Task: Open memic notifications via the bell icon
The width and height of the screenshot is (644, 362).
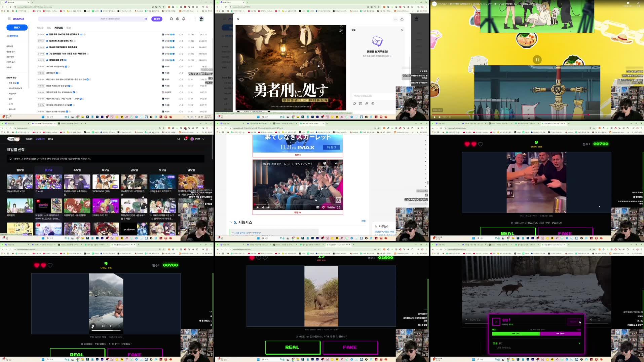Action: click(183, 19)
